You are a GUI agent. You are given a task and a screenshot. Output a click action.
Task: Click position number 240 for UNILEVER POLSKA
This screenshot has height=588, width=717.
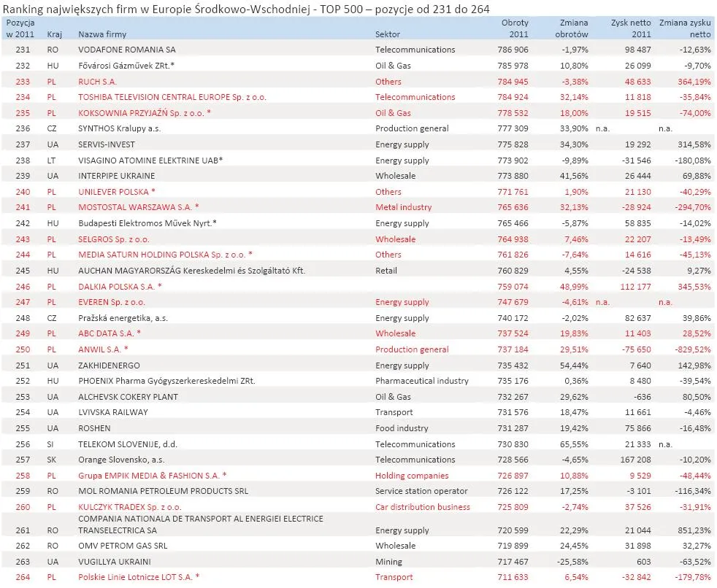coord(22,191)
